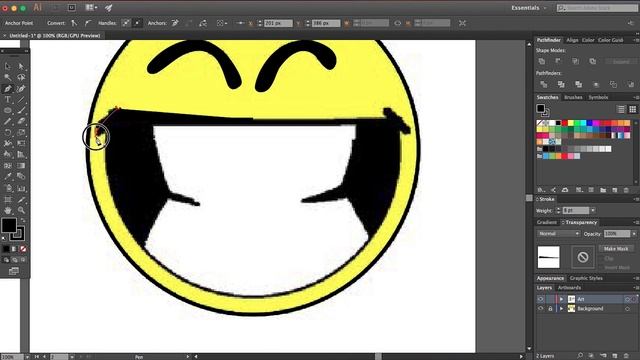Select the Paintbrush tool
The height and width of the screenshot is (360, 640).
point(21,111)
